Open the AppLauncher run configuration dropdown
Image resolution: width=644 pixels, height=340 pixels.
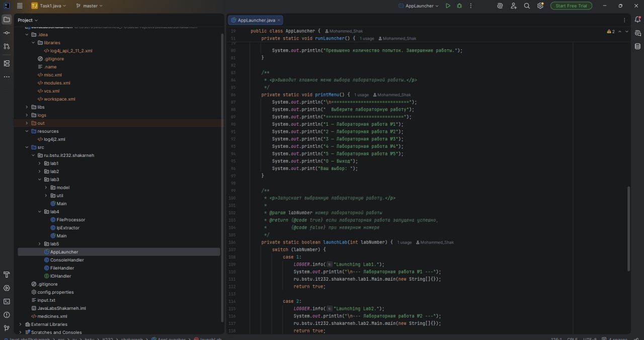[418, 6]
